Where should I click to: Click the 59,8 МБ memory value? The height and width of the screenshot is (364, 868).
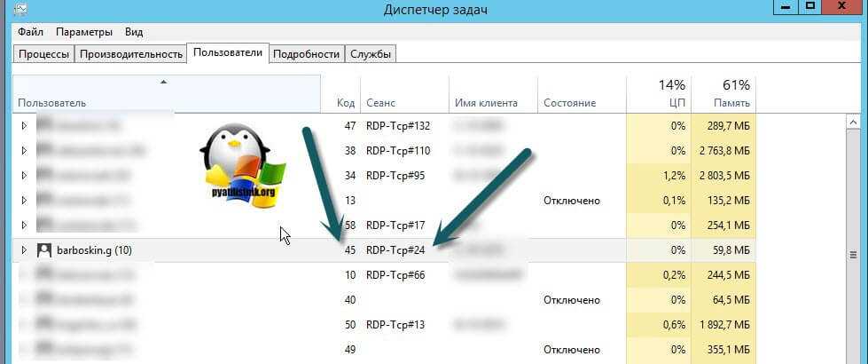731,250
